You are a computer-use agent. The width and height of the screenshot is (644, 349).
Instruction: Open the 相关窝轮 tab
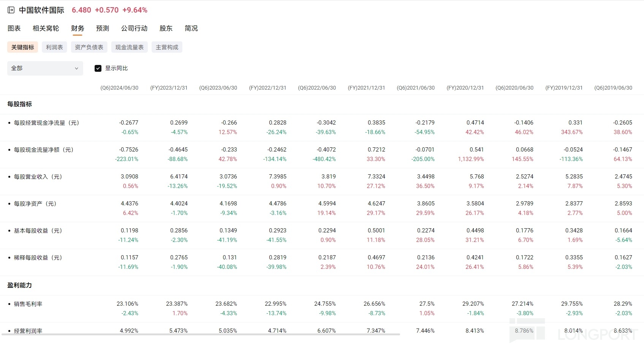pos(46,28)
